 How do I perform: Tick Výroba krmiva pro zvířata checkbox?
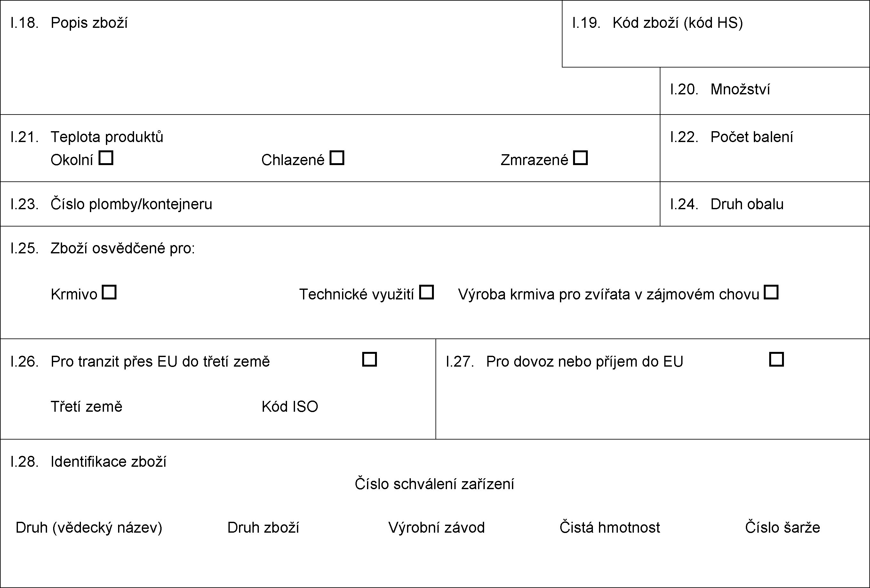point(771,292)
